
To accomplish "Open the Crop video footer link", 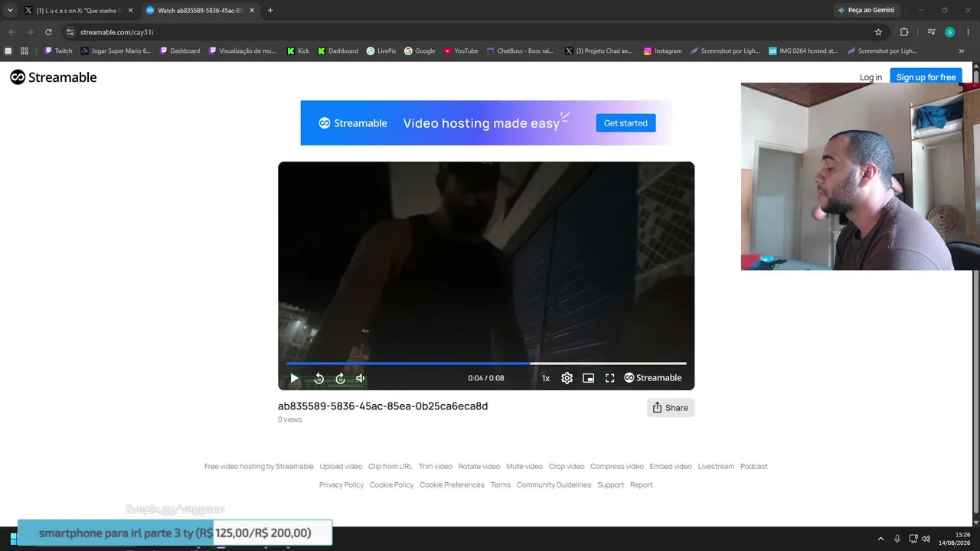I will [567, 466].
